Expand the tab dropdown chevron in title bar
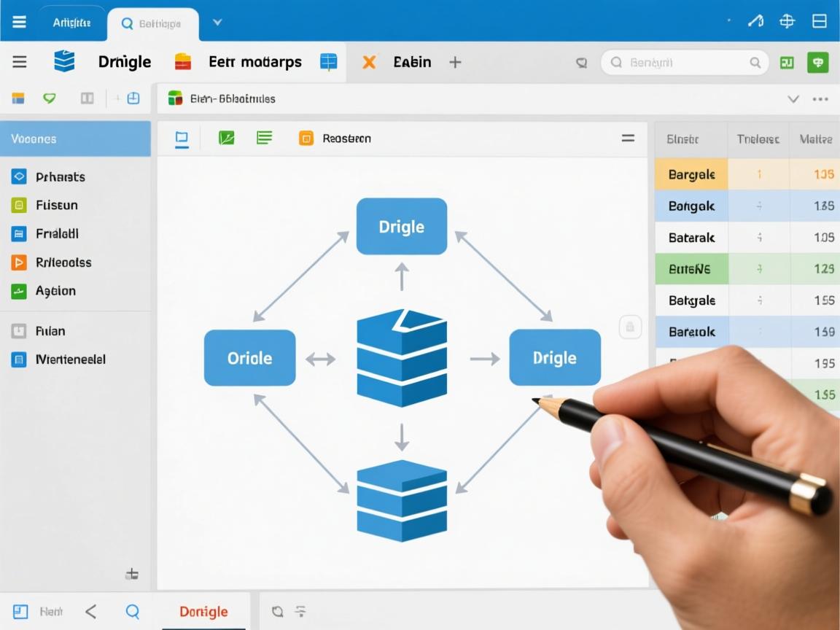840x630 pixels. (x=217, y=23)
